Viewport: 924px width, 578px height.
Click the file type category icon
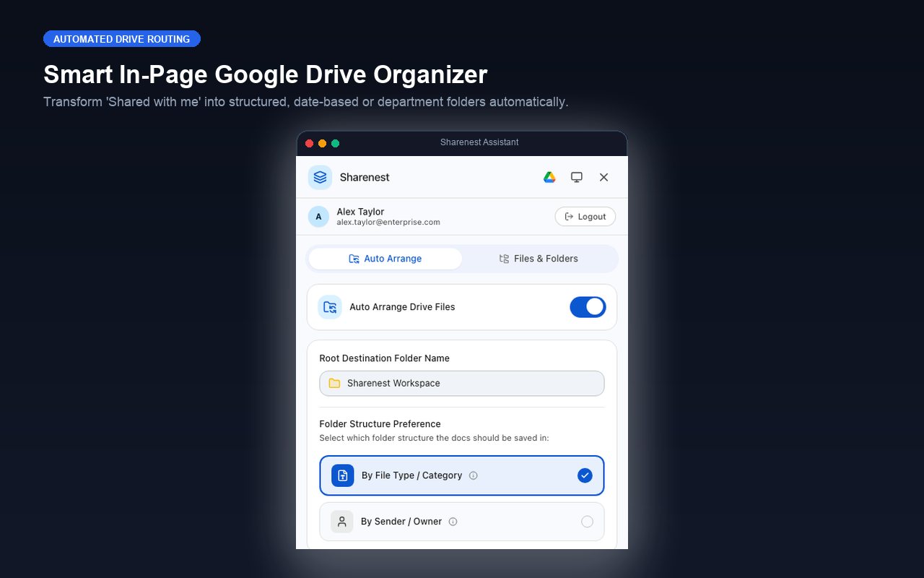pyautogui.click(x=343, y=475)
